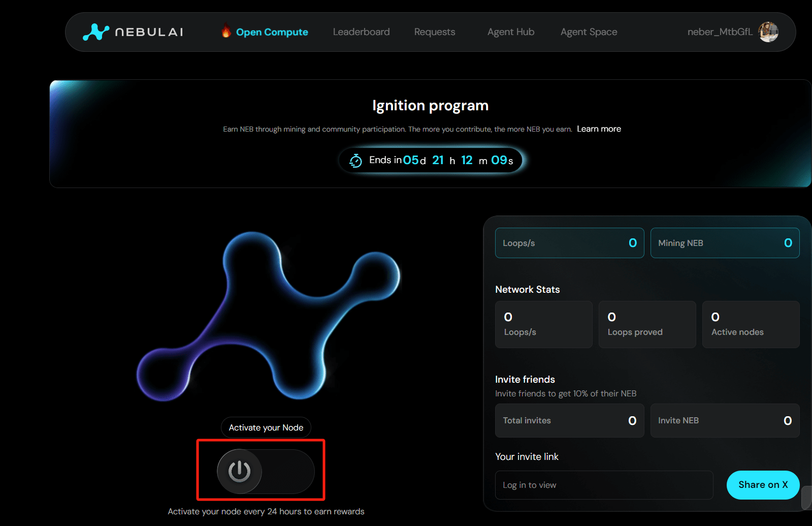
Task: Switch to the Open Compute tab
Action: tap(272, 32)
